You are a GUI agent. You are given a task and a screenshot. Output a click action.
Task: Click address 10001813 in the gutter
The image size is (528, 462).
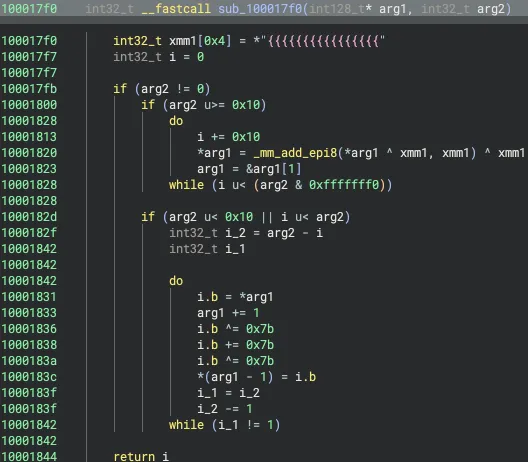point(29,137)
